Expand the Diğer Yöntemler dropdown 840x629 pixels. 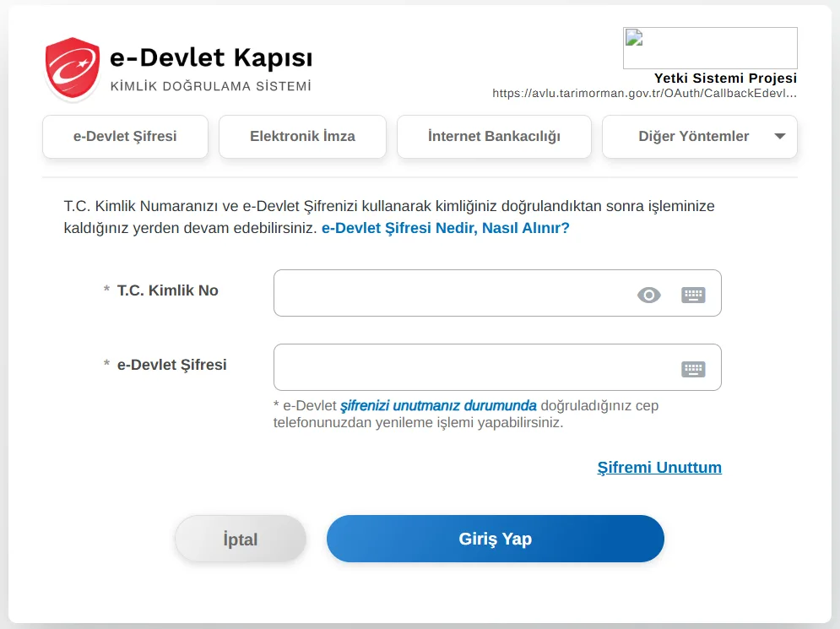(700, 137)
